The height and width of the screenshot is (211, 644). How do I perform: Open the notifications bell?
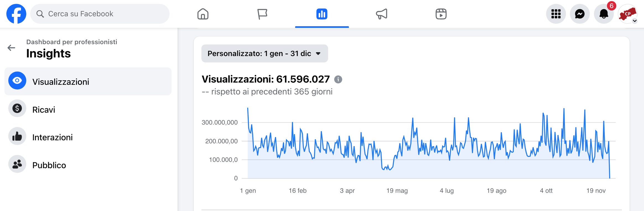click(x=604, y=14)
